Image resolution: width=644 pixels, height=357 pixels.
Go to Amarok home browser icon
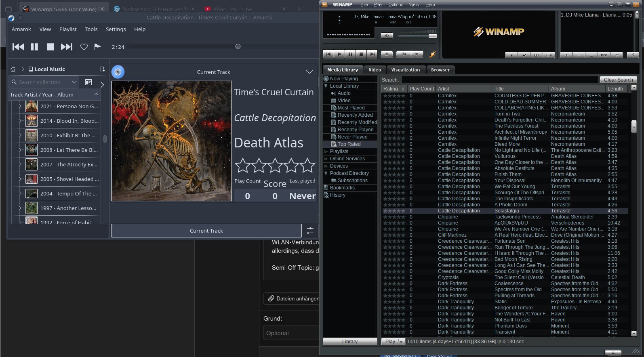[x=13, y=69]
